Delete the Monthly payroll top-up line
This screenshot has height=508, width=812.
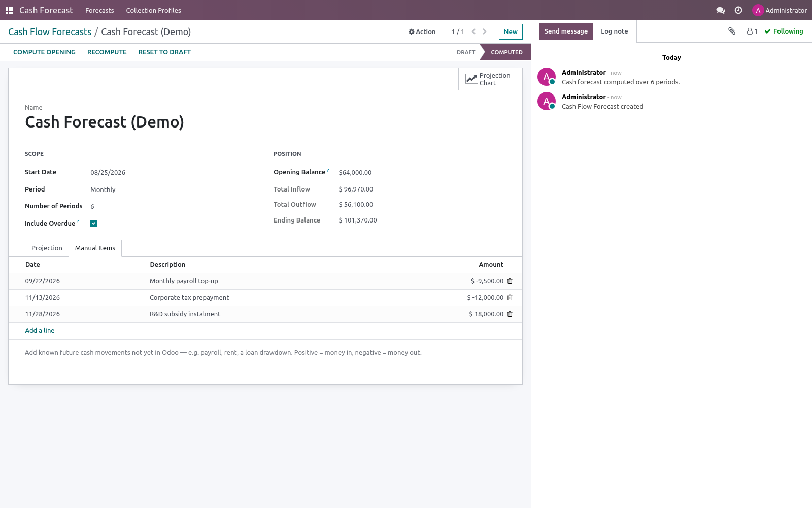coord(510,281)
